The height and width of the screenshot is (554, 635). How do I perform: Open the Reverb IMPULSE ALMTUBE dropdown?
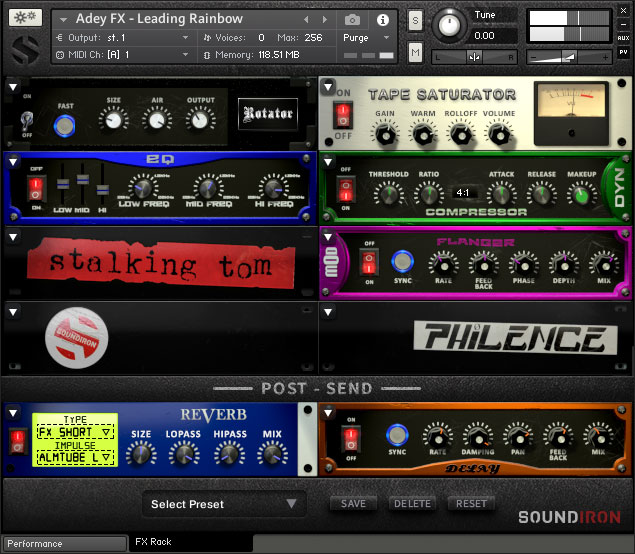point(75,458)
